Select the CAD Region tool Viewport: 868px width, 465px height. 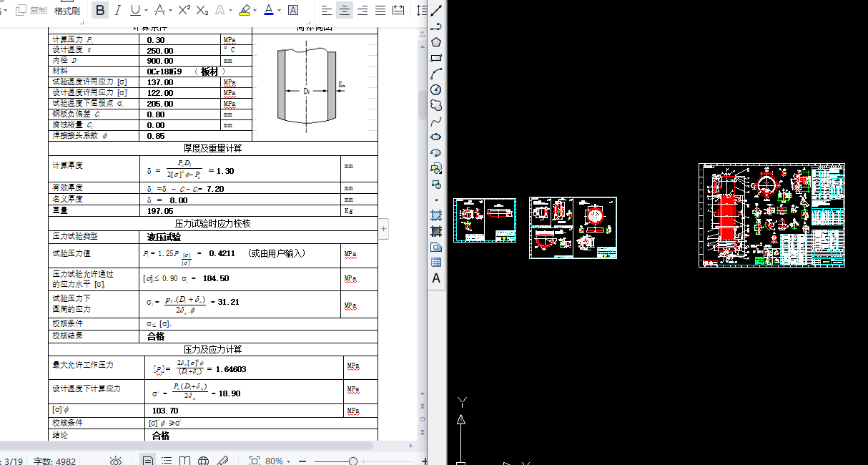tap(436, 247)
